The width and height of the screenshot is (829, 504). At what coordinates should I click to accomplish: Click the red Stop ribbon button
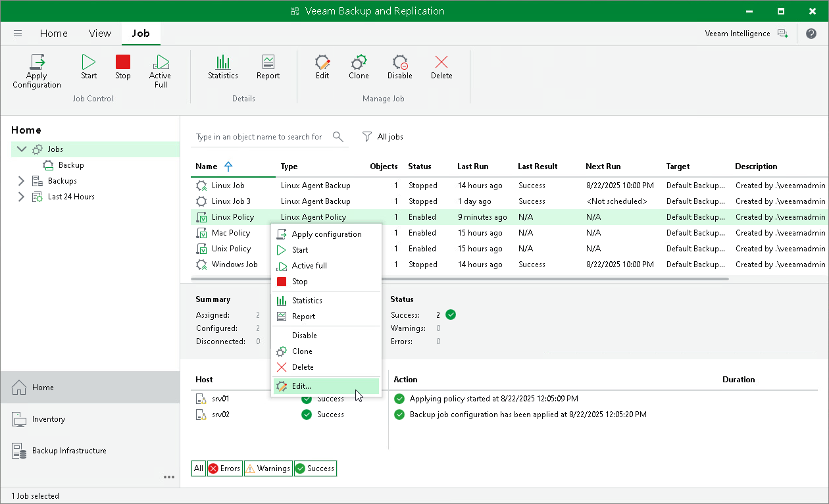tap(123, 67)
